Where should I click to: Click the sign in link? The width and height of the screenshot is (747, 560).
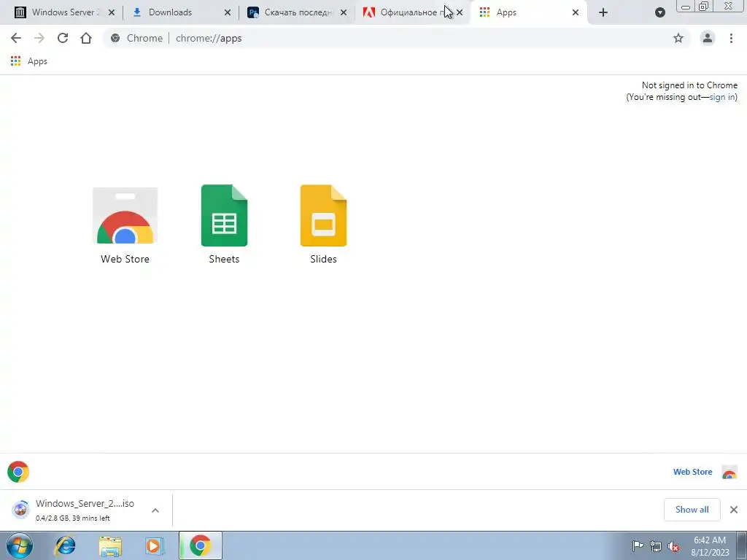tap(722, 97)
